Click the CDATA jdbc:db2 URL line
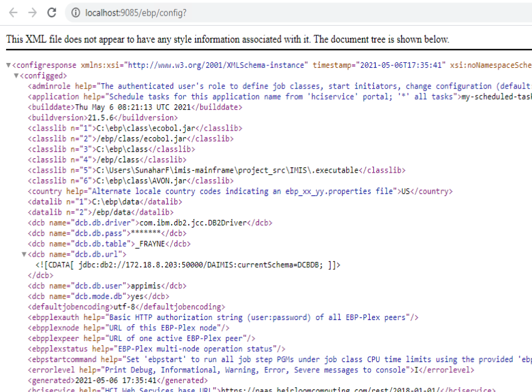 coord(188,265)
